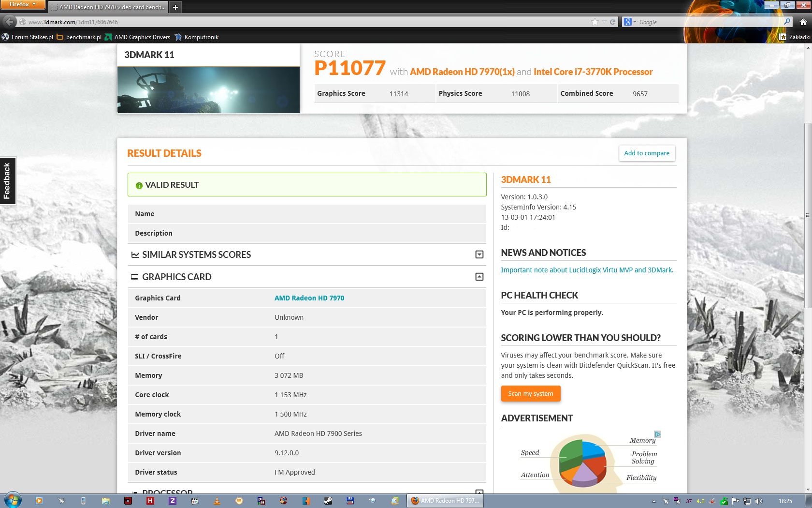Select the AMD Radeon HD 7970 browser tab
The width and height of the screenshot is (812, 508).
pos(108,7)
